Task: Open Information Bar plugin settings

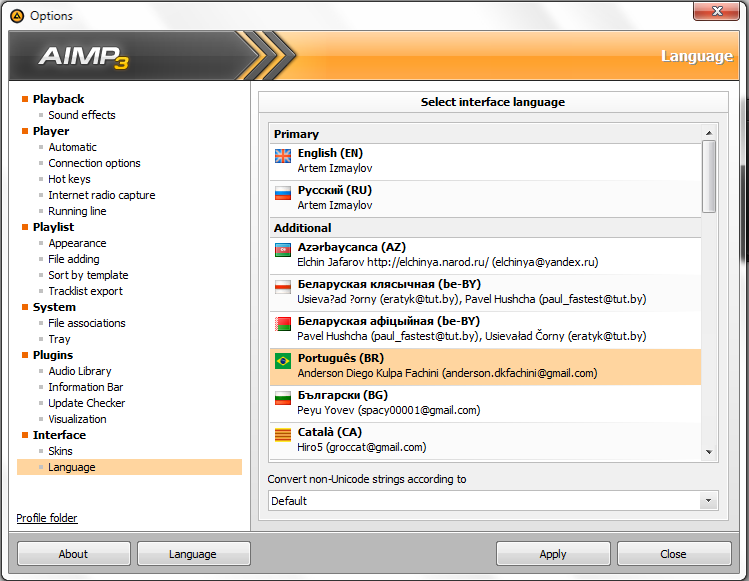Action: pyautogui.click(x=86, y=387)
